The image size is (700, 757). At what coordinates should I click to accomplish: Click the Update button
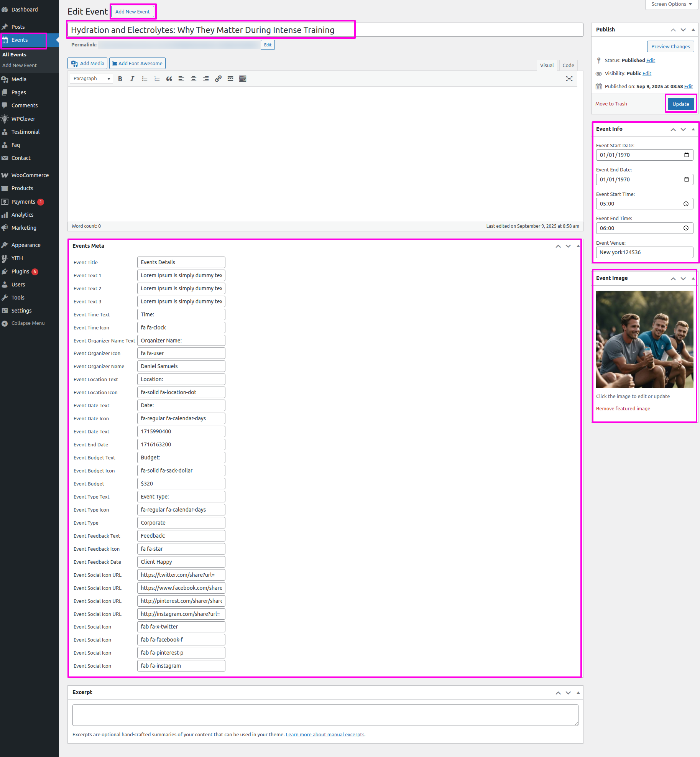(680, 104)
